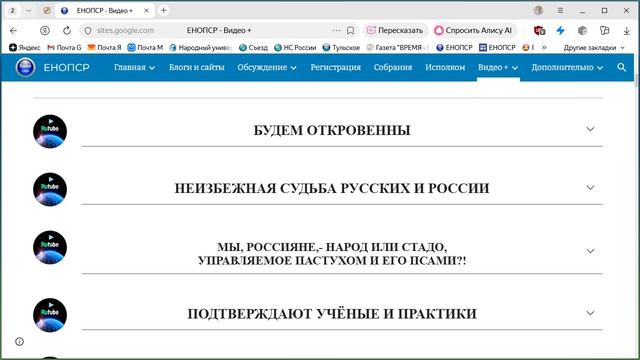The height and width of the screenshot is (360, 640).
Task: Click the ЕНОПСР globe logo in header
Action: [25, 67]
